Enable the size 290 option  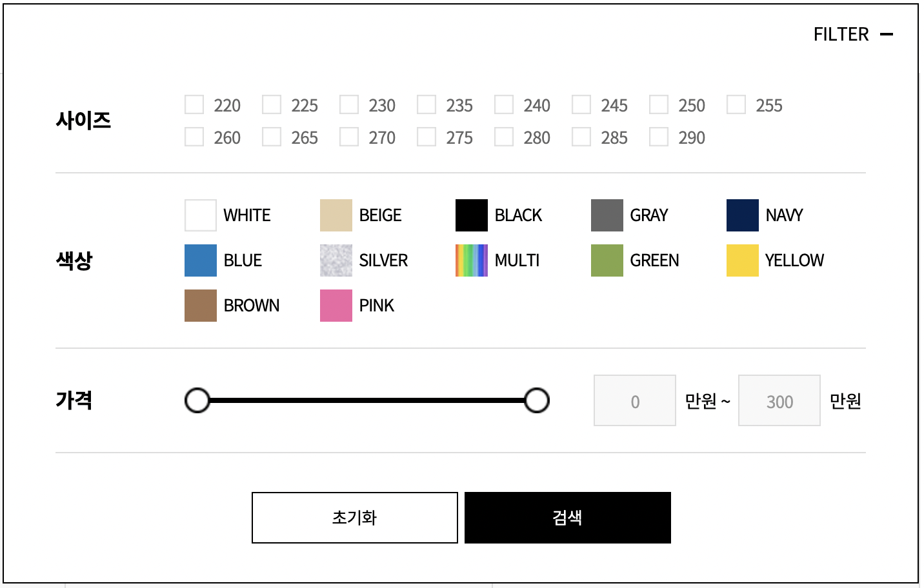point(659,137)
